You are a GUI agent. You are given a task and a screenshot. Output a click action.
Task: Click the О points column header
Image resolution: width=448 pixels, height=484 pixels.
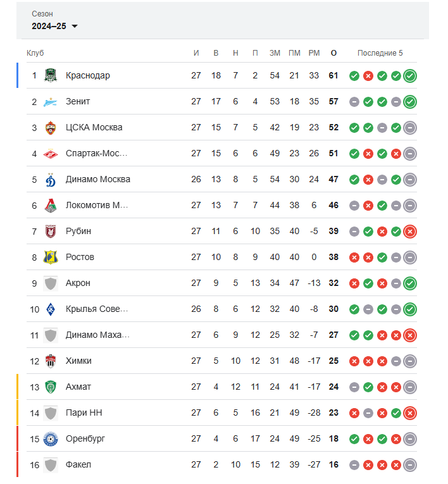[x=333, y=53]
